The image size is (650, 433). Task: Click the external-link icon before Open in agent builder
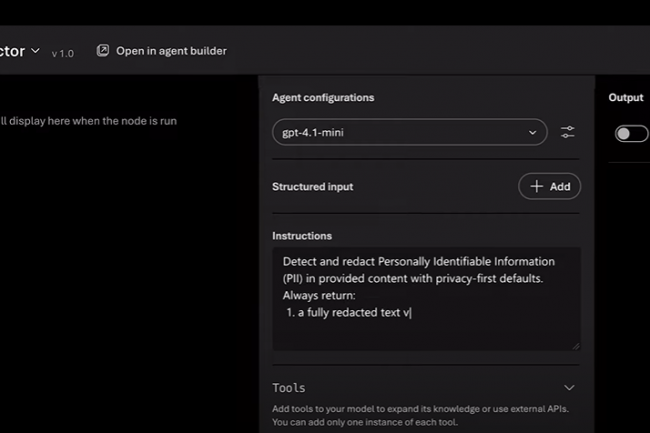(x=103, y=50)
